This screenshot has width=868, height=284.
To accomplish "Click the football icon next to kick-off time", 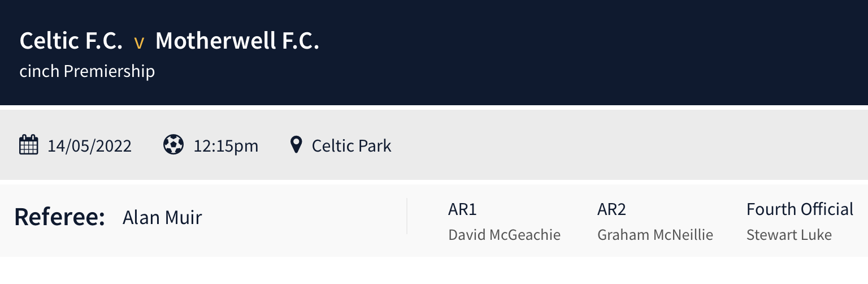I will coord(173,145).
